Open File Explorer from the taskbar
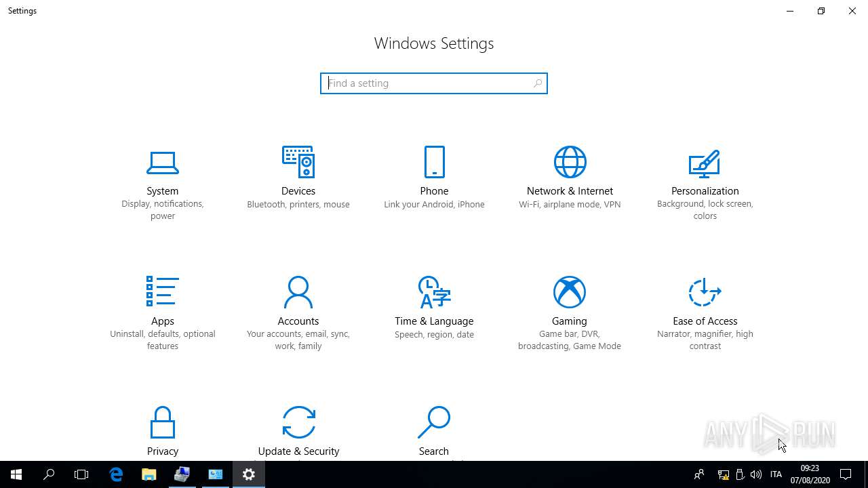 149,474
